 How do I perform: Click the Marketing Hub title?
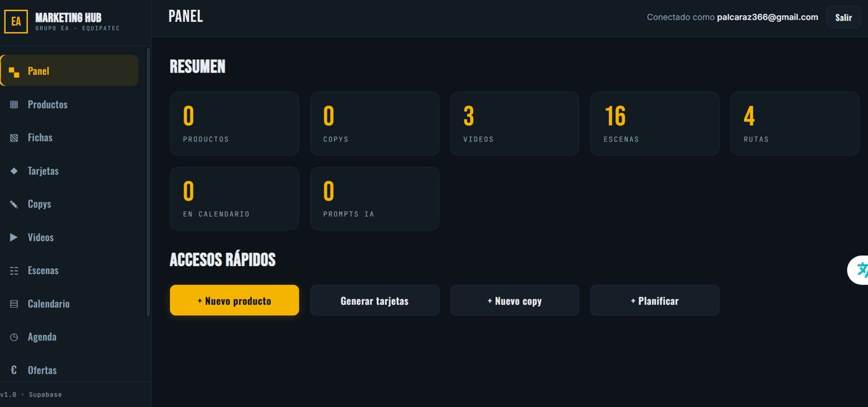coord(68,17)
